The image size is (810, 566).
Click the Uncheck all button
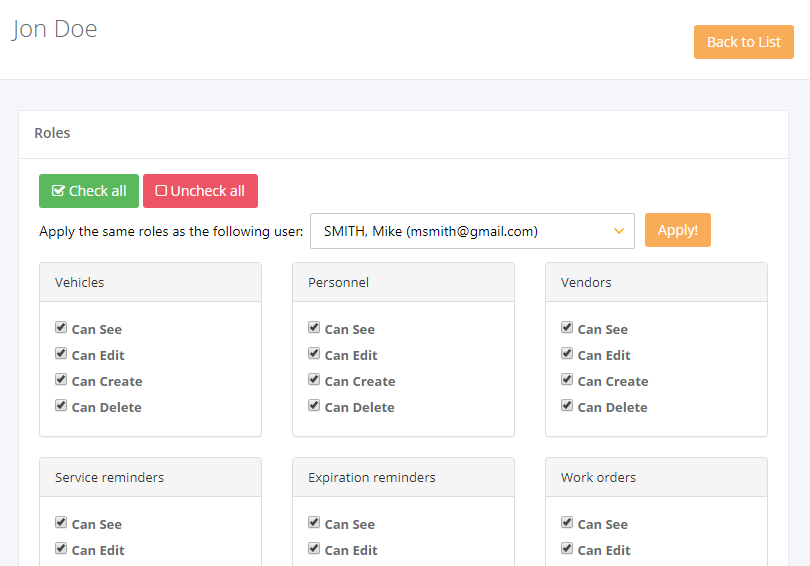(x=200, y=191)
